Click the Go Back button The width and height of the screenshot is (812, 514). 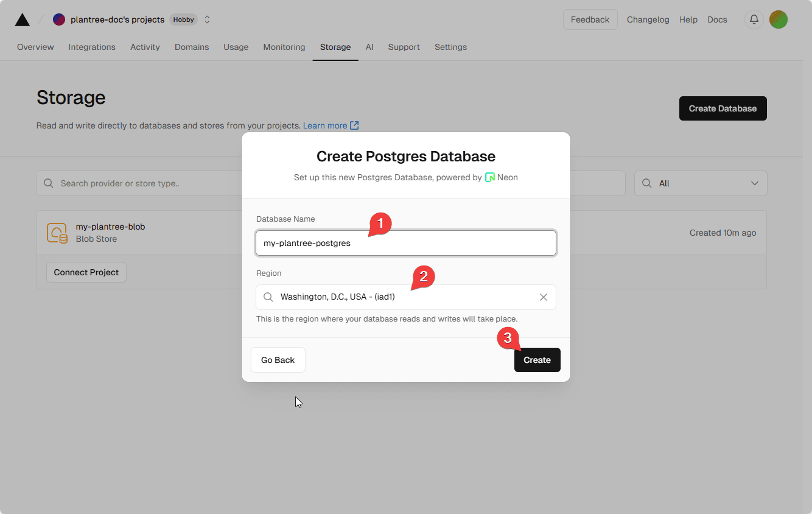pyautogui.click(x=278, y=360)
